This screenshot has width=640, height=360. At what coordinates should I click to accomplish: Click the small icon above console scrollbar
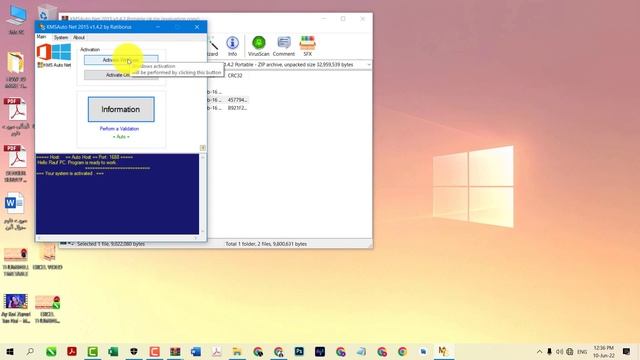point(202,148)
